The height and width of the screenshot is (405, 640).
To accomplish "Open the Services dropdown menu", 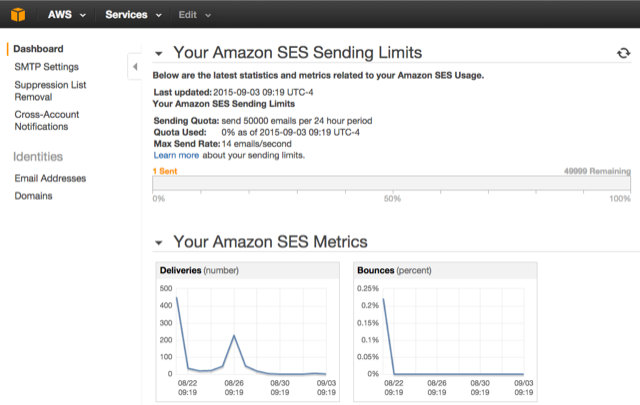I will (133, 15).
